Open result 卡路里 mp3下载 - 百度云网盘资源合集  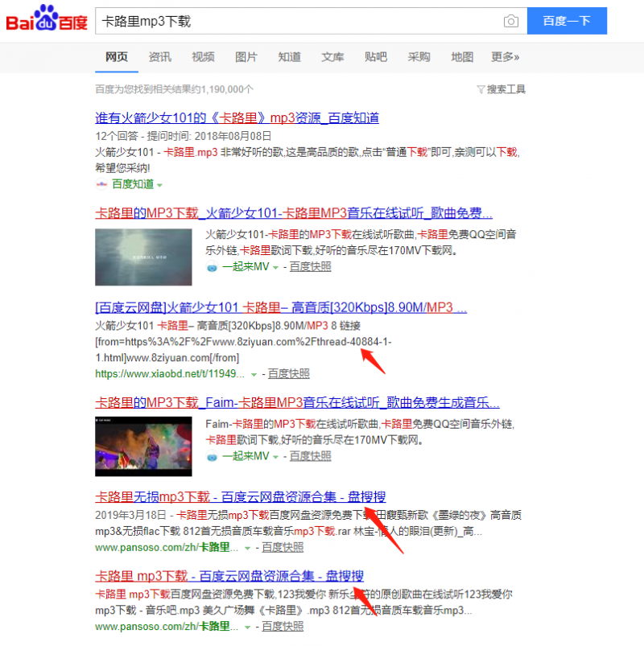click(229, 576)
